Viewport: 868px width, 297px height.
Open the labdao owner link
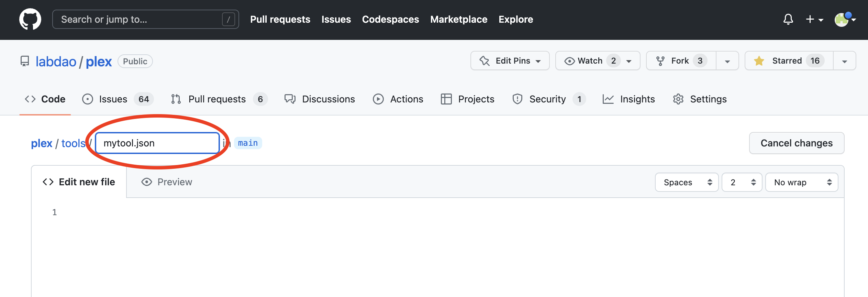click(x=56, y=62)
